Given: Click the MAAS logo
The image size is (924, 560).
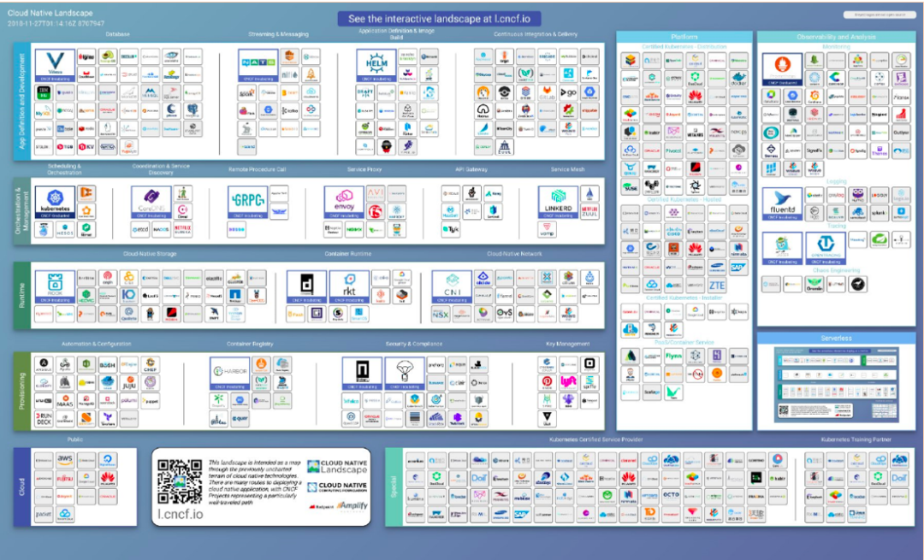Looking at the screenshot, I should click(x=65, y=401).
